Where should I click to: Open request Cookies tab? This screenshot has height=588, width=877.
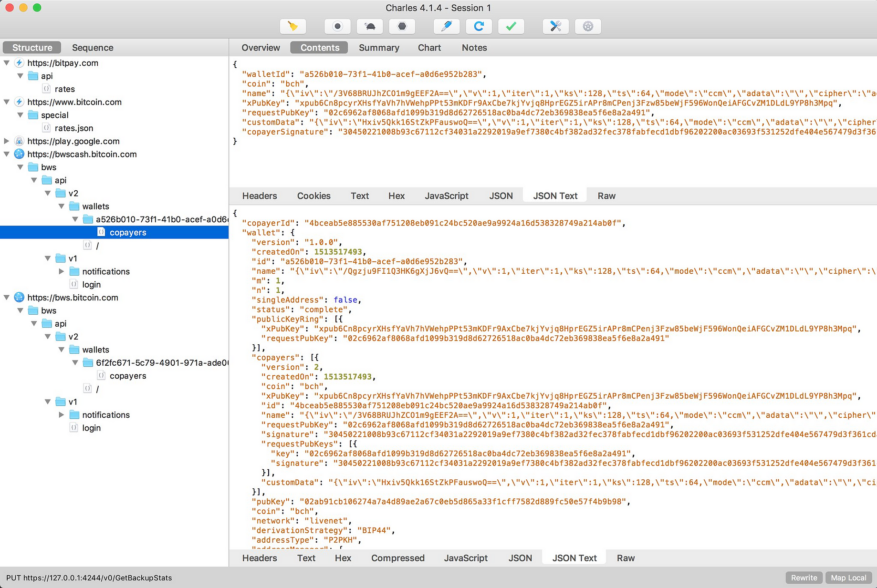[313, 196]
